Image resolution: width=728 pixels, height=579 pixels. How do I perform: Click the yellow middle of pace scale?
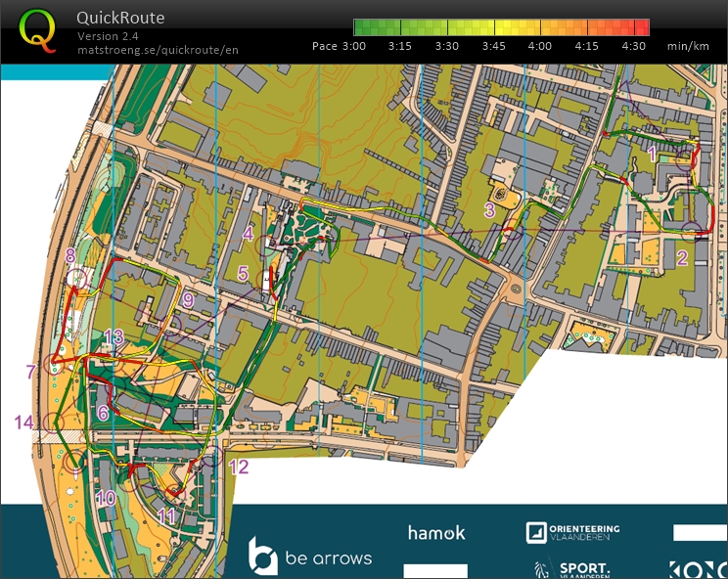501,27
